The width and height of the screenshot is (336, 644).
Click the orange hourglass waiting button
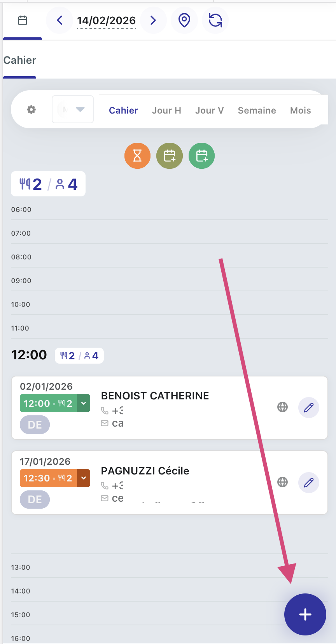point(137,156)
